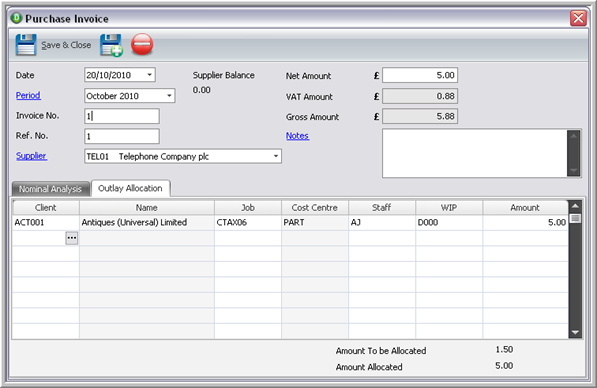
Task: Click the grid scrollbar thumb
Action: click(575, 218)
